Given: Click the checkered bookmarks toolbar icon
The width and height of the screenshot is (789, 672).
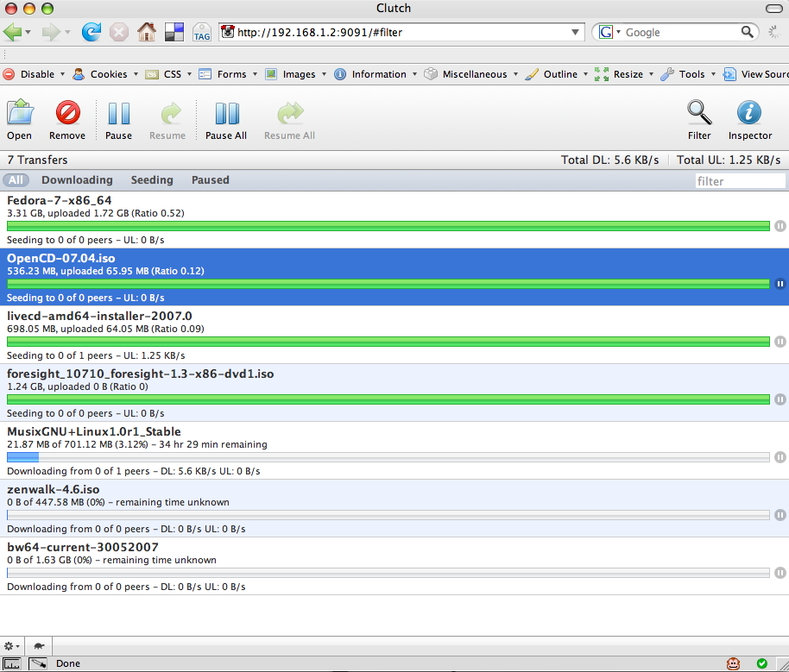Looking at the screenshot, I should (x=174, y=32).
